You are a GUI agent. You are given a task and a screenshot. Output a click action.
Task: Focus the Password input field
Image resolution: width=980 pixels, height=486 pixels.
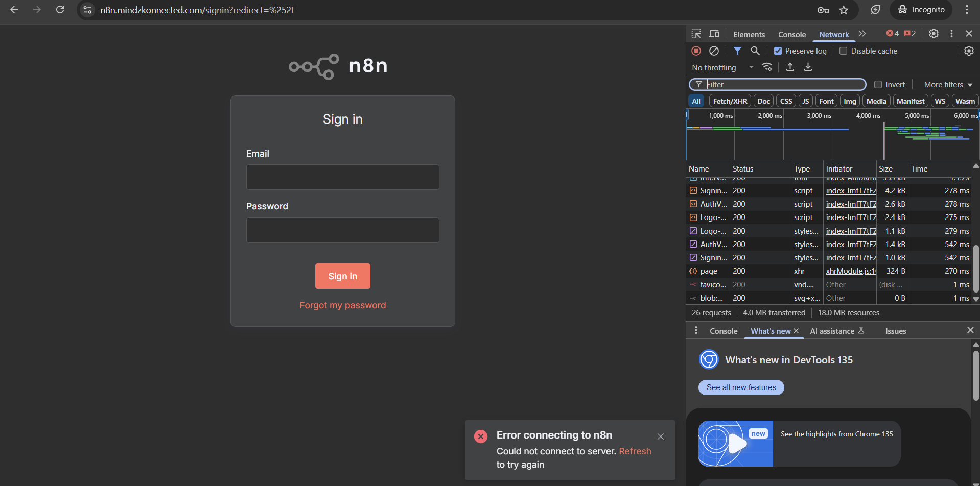[343, 230]
